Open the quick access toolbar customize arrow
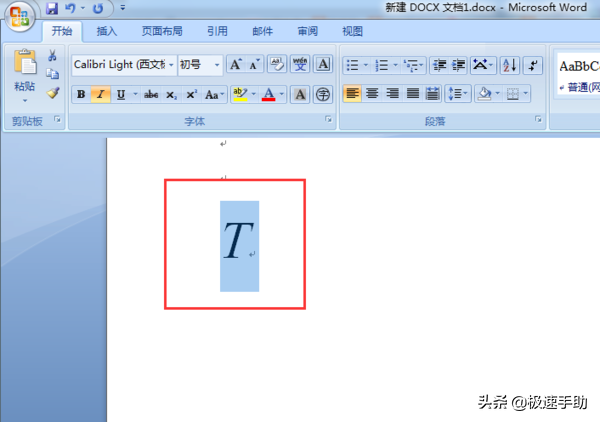The height and width of the screenshot is (422, 600). coord(122,7)
